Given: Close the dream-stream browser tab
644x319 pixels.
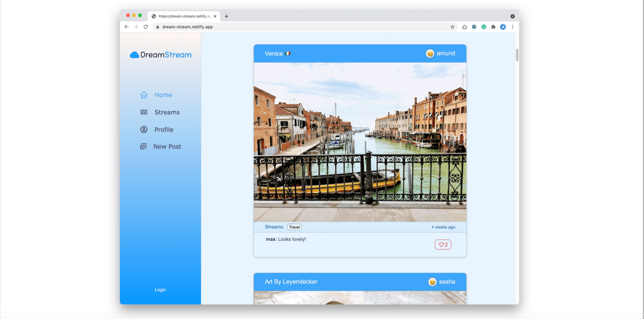Looking at the screenshot, I should click(215, 16).
